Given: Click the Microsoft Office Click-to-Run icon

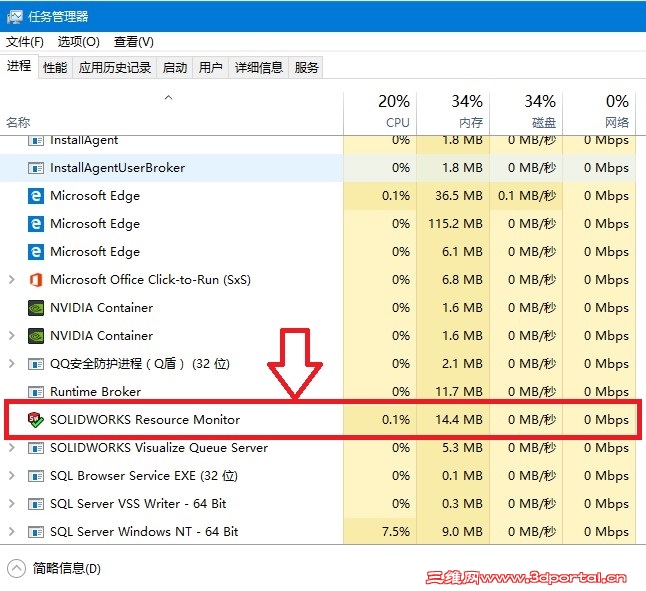Looking at the screenshot, I should (36, 280).
